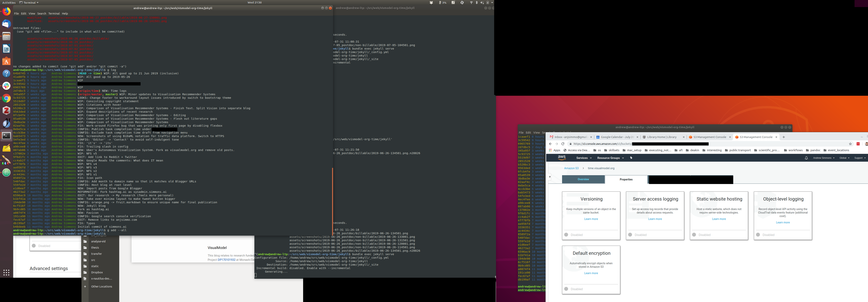Click the AWS pin shortcuts icon
The image size is (868, 302).
[x=631, y=158]
